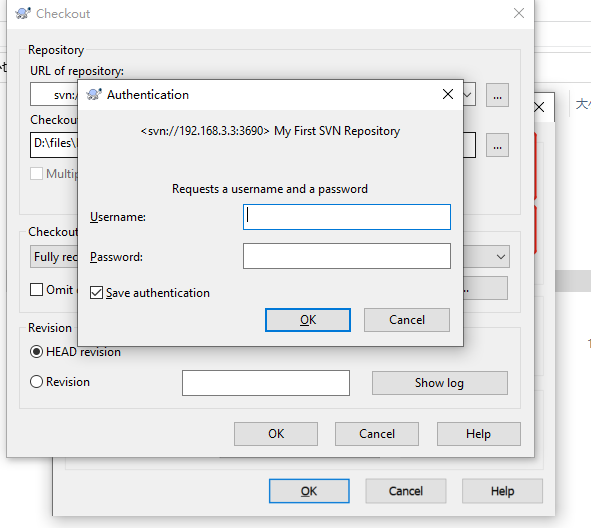The height and width of the screenshot is (528, 591).
Task: Browse repository URL with the ... button
Action: point(497,95)
